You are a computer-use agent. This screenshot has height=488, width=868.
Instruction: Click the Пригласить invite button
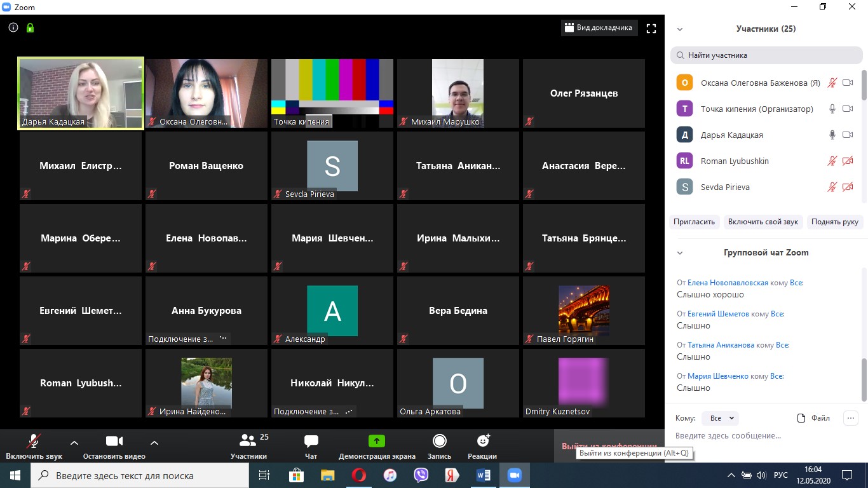pyautogui.click(x=695, y=222)
